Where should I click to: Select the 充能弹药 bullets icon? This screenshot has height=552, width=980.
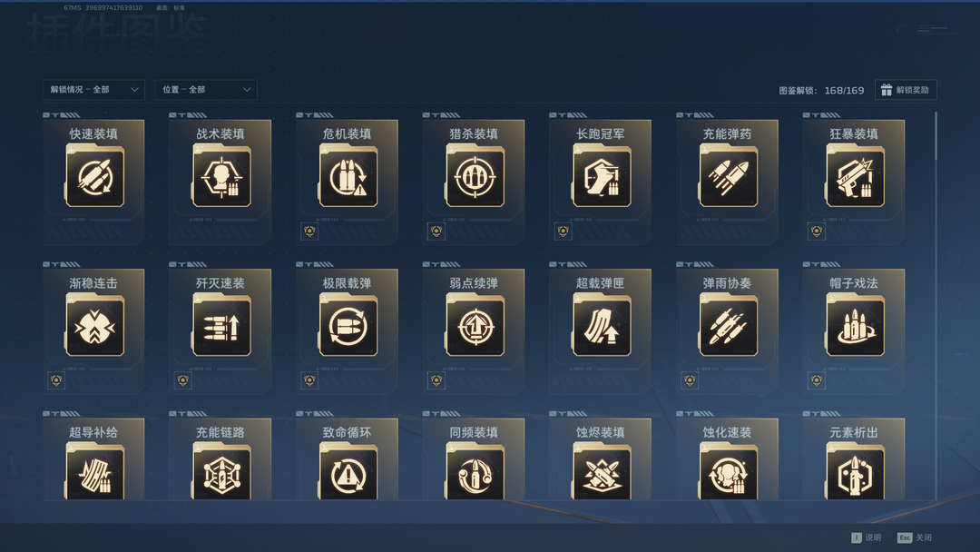click(729, 177)
